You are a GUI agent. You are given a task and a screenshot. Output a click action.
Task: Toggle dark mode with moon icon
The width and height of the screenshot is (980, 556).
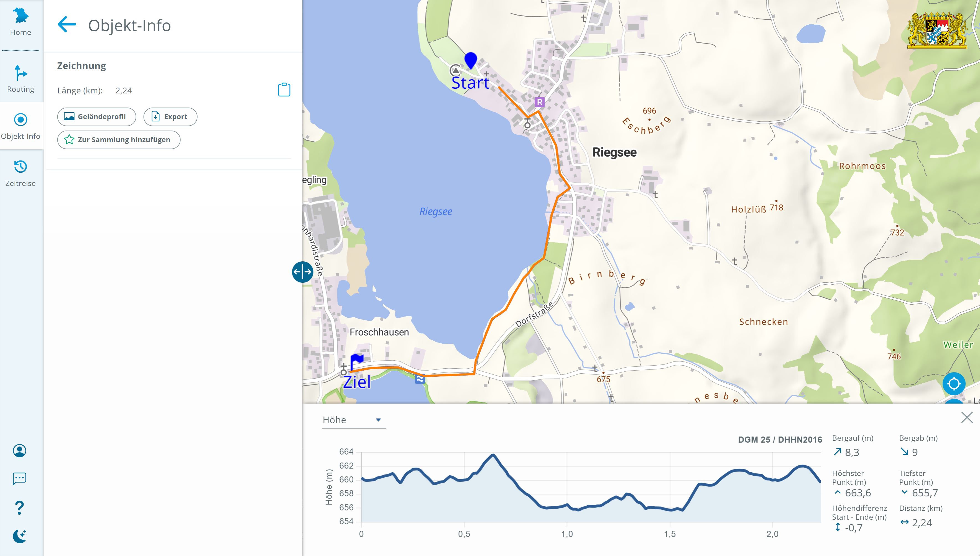pyautogui.click(x=19, y=536)
